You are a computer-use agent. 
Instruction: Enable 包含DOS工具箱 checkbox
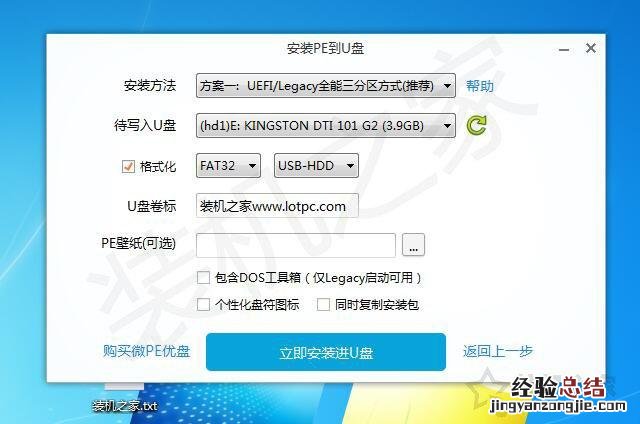[203, 277]
